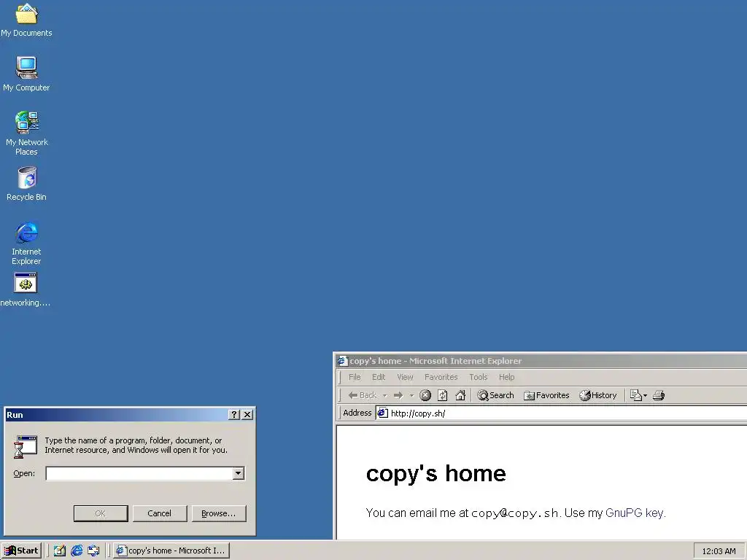Click the address bar with http://copy.sh/

[562, 413]
